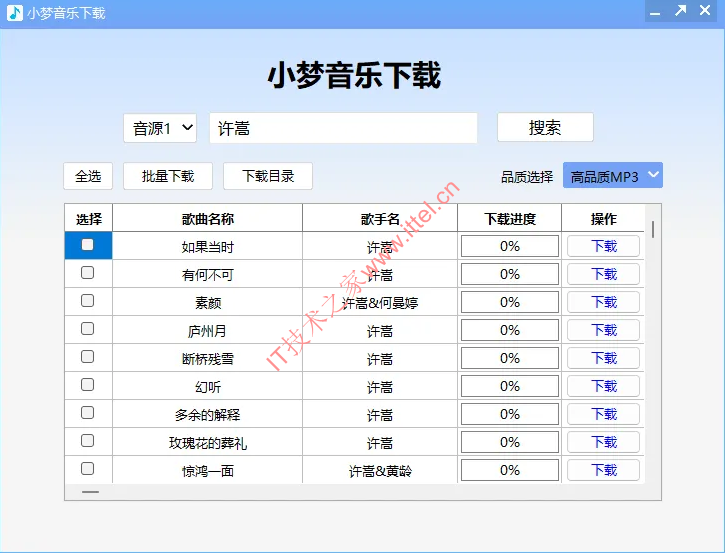
Task: Maximize the window with the arrow icon
Action: click(680, 11)
